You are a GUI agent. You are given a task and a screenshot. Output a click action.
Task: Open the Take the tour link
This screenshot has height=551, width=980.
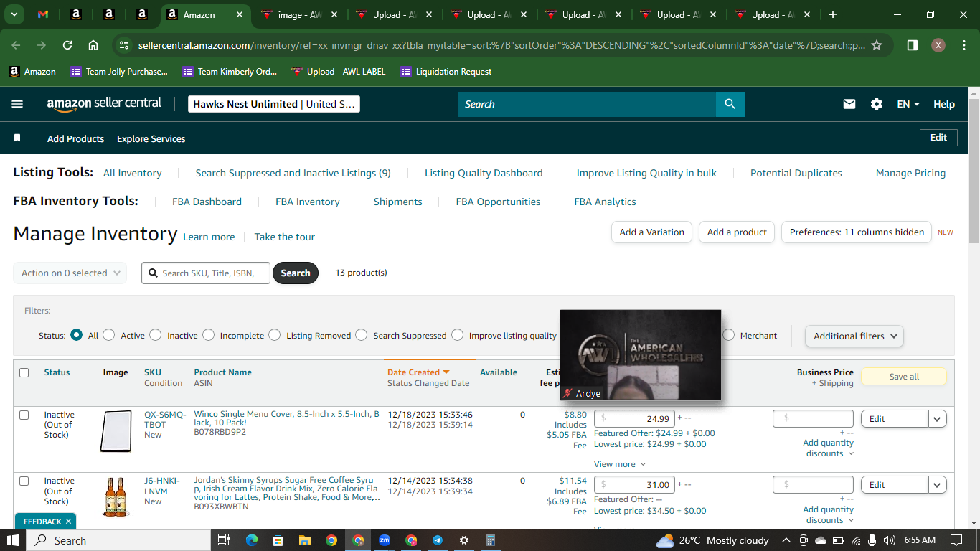(284, 237)
